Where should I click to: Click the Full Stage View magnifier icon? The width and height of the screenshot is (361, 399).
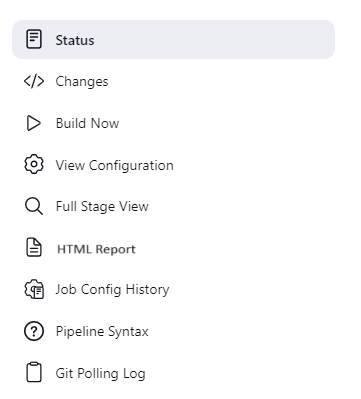pos(34,206)
